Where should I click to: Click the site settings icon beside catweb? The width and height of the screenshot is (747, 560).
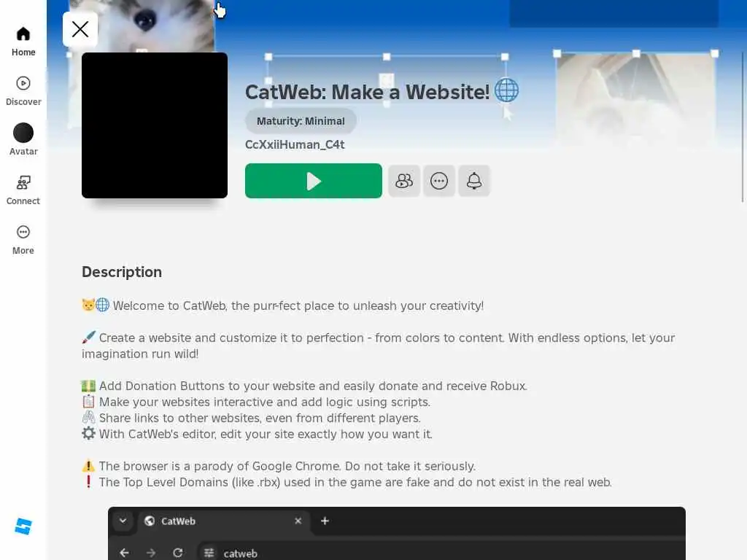point(209,553)
